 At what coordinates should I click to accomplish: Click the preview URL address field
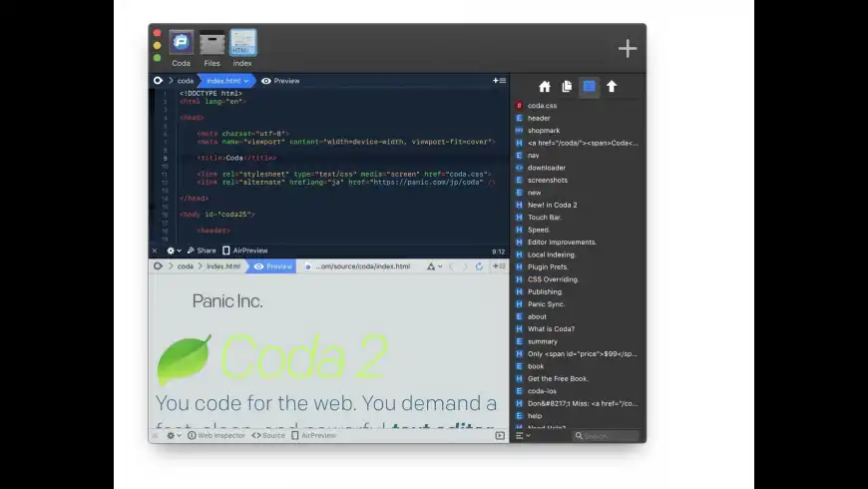(362, 266)
